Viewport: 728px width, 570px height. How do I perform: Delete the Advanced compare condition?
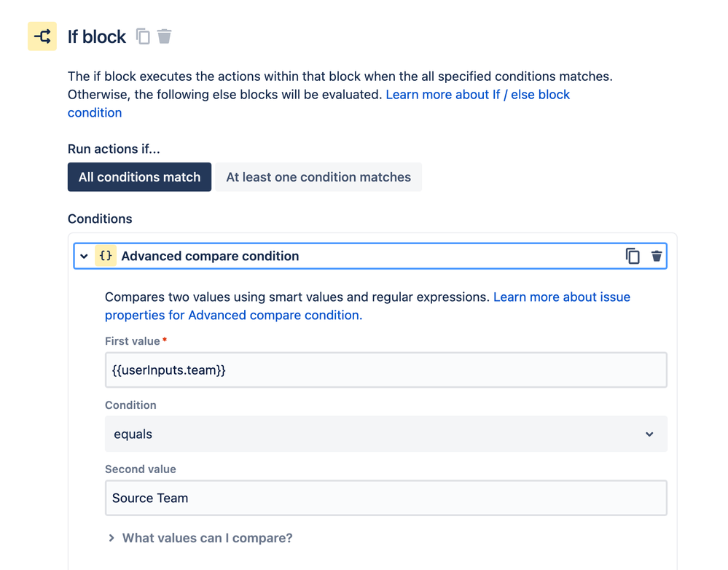[x=657, y=256]
